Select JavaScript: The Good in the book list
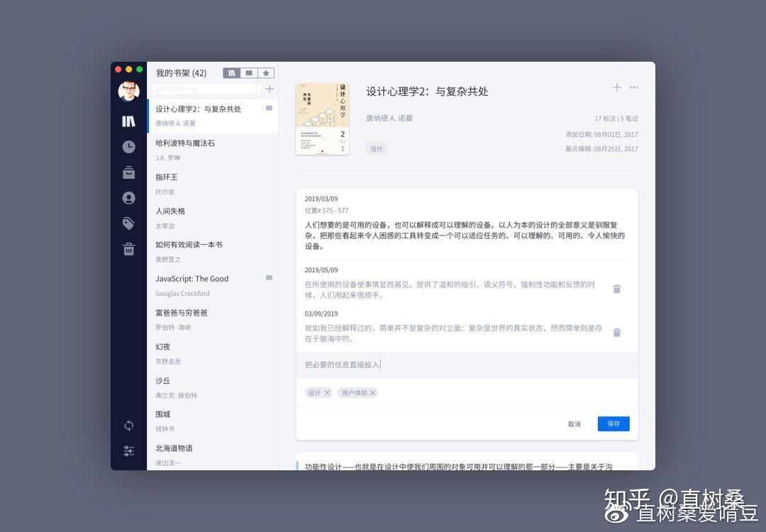The width and height of the screenshot is (766, 532). tap(213, 285)
